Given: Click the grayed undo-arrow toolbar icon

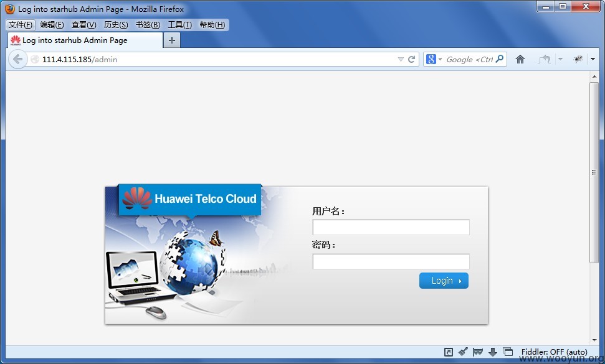Looking at the screenshot, I should [545, 59].
